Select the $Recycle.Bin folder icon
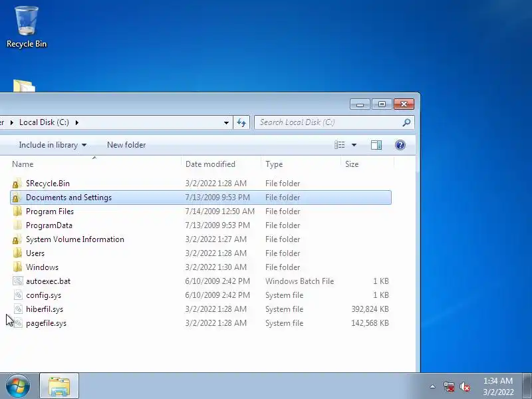Image resolution: width=532 pixels, height=399 pixels. pos(17,184)
